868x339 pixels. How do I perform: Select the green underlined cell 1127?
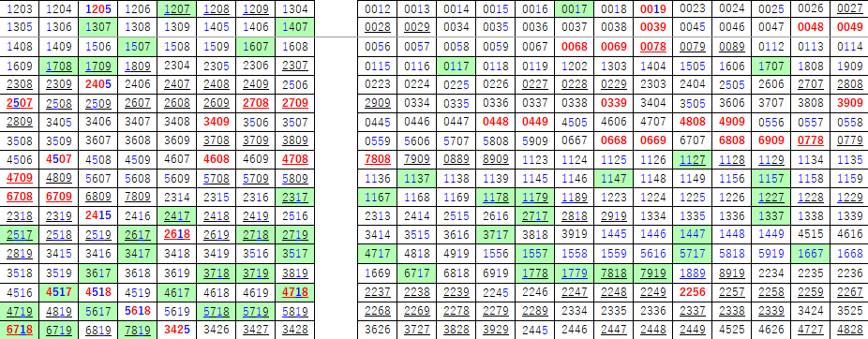692,160
